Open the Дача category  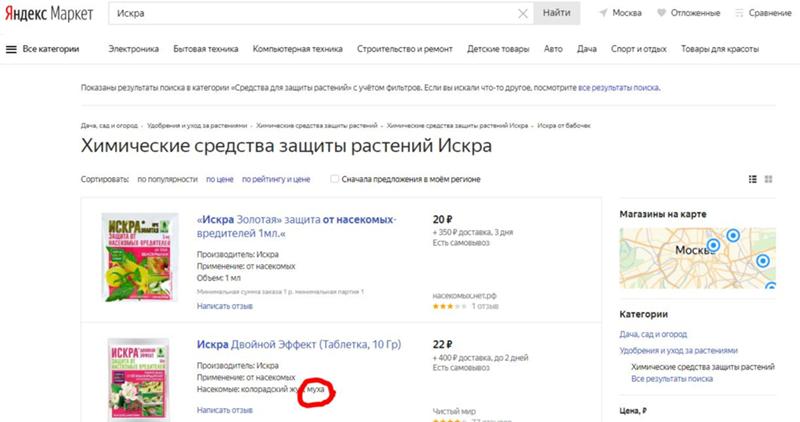[x=587, y=49]
